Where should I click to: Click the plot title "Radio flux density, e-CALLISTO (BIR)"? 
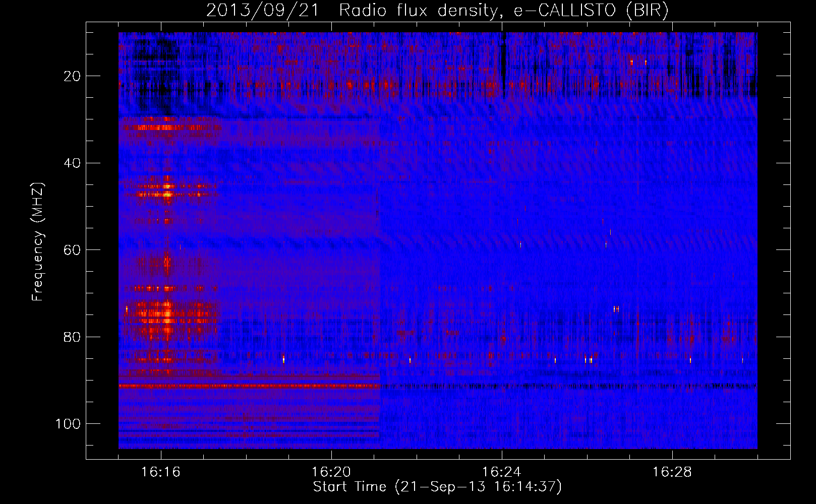point(503,10)
